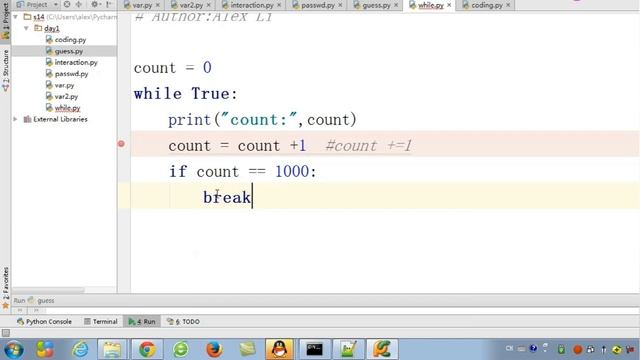This screenshot has width=640, height=360.
Task: Close the coding.py tab
Action: pos(508,5)
